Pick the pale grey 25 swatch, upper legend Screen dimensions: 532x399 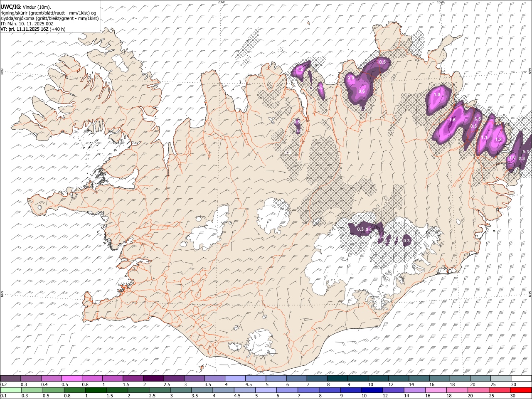pos(501,379)
